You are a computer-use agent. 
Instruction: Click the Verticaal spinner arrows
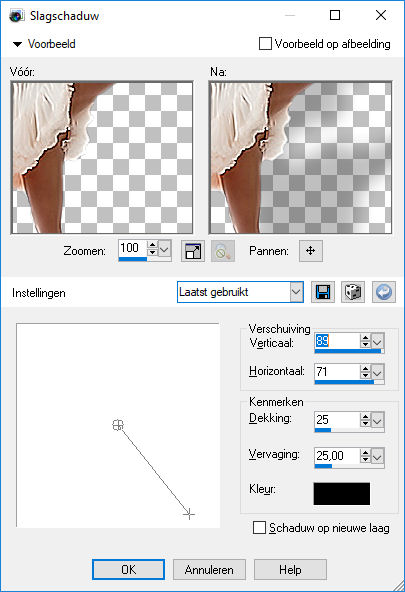[365, 341]
